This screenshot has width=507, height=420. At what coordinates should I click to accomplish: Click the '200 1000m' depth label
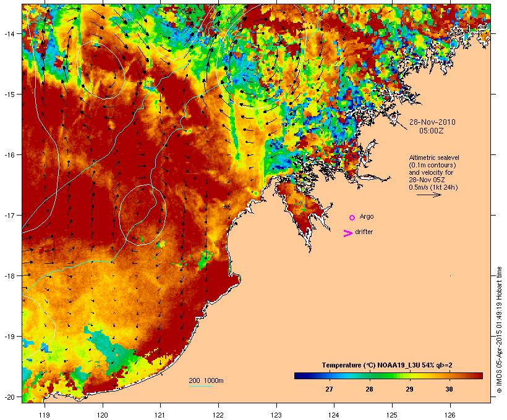206,380
